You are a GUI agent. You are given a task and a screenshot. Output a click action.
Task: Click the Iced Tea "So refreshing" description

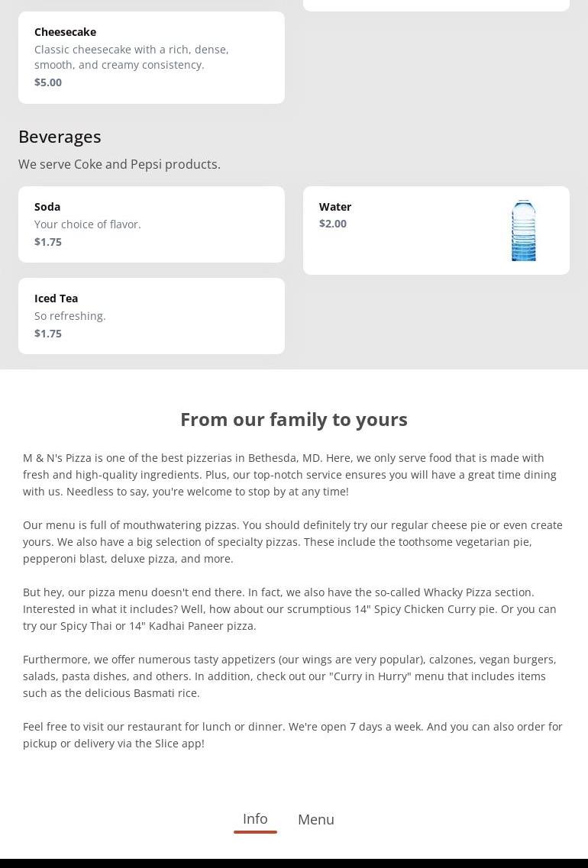tap(70, 316)
